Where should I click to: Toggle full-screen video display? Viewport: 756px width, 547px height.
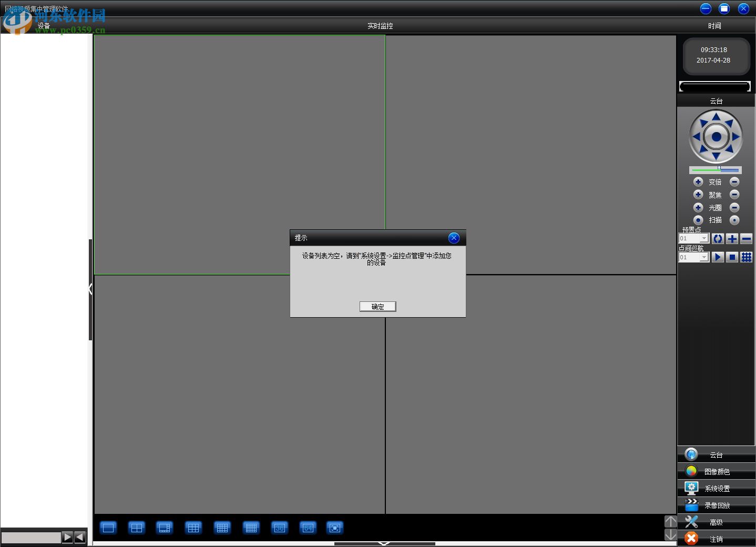pos(335,528)
